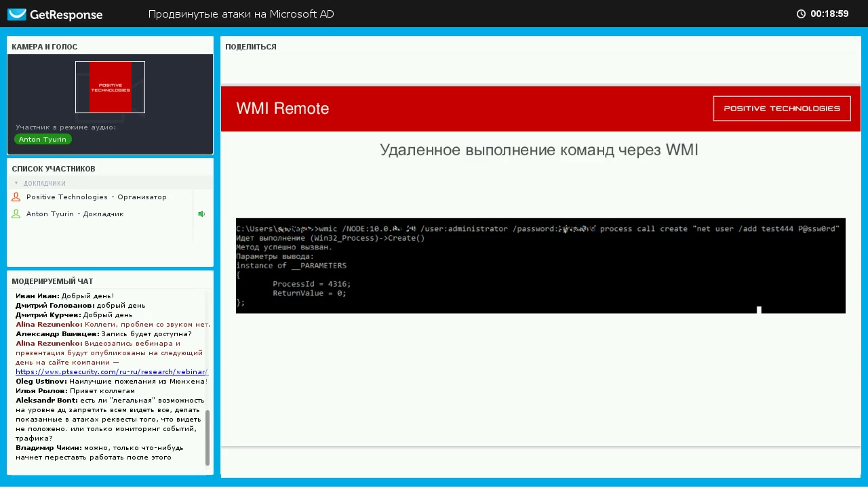Click the 00:18:59 elapsed time

point(829,14)
